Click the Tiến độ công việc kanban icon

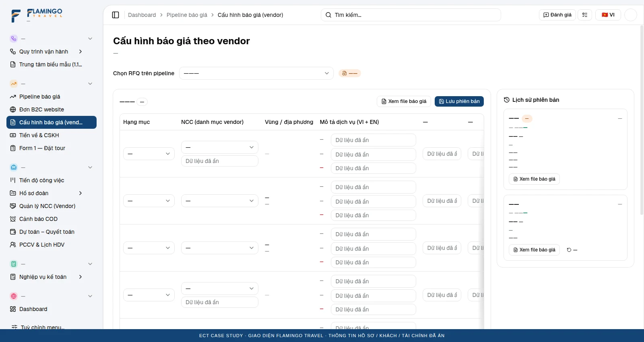tap(13, 180)
